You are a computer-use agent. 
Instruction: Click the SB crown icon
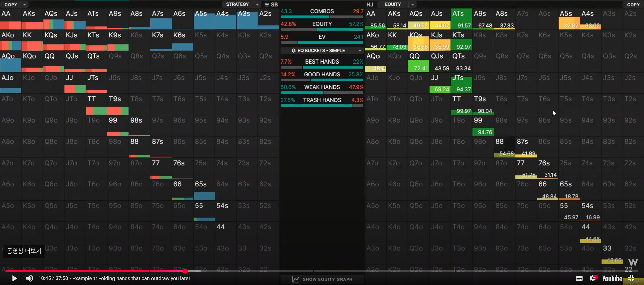point(267,4)
